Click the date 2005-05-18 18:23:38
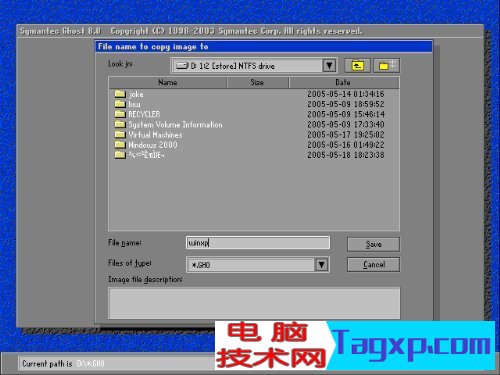Image resolution: width=500 pixels, height=375 pixels. click(346, 155)
